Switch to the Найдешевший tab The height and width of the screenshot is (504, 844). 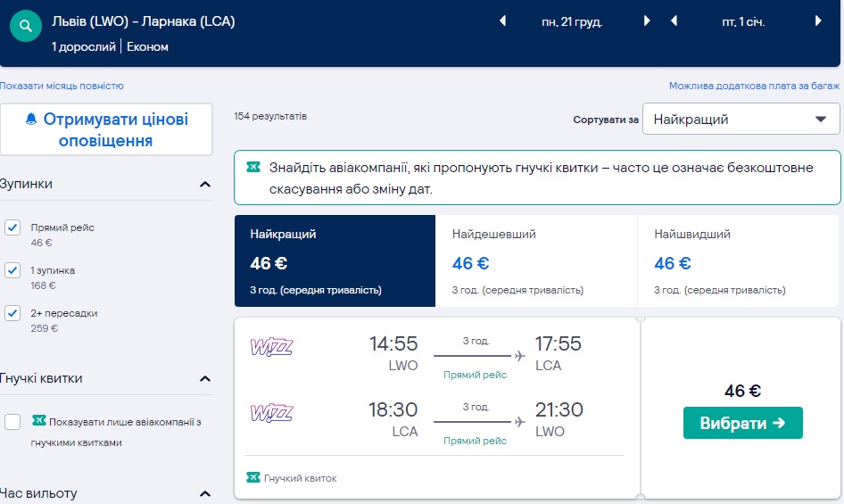coord(536,260)
